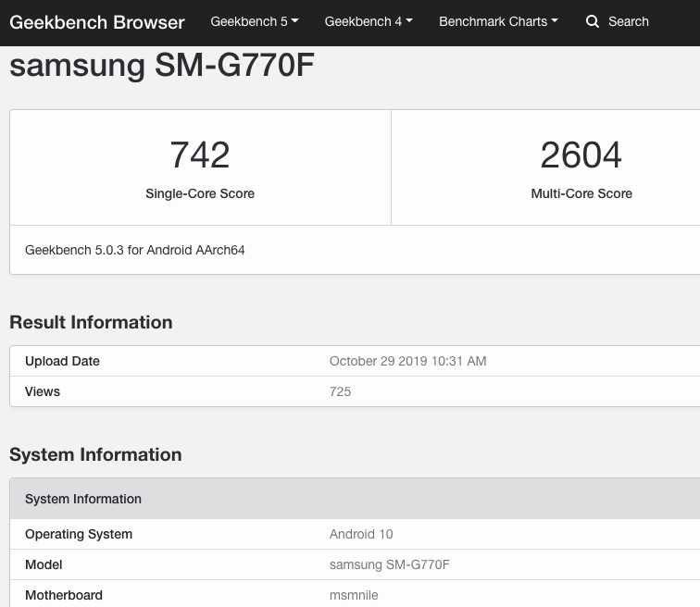Open the Geekbench 5 dropdown menu
700x607 pixels.
coord(254,21)
